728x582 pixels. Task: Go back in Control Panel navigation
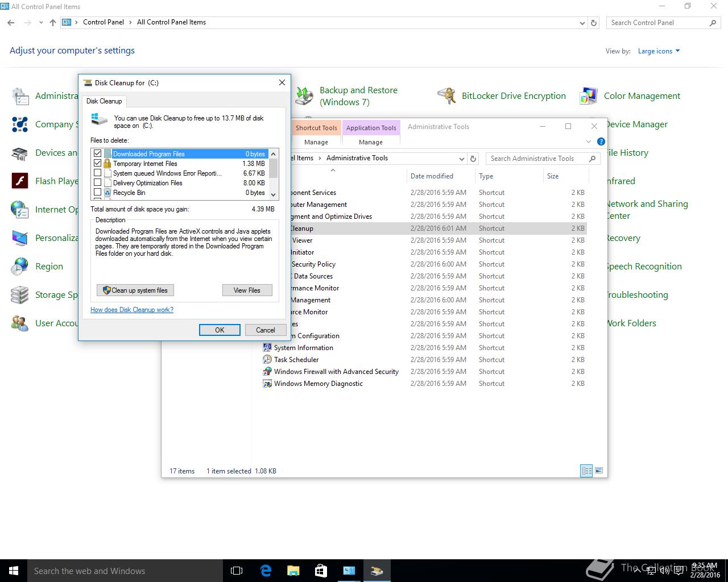click(11, 23)
